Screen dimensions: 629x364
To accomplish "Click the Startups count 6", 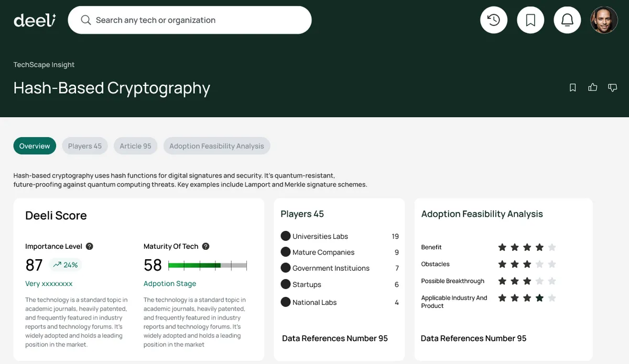I will point(397,284).
